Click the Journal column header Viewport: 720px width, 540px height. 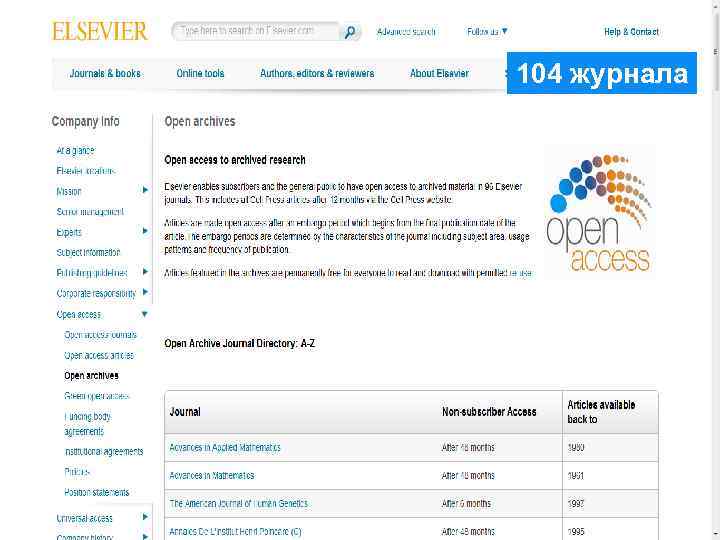click(x=185, y=411)
